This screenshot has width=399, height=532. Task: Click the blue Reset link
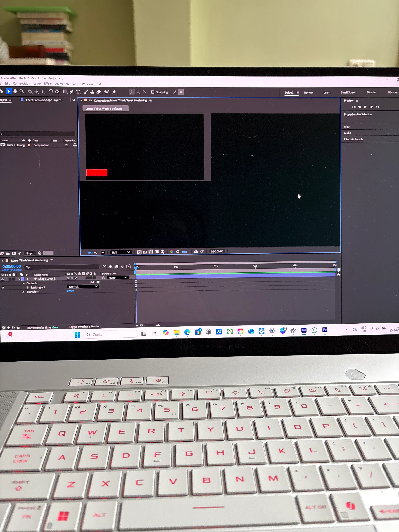click(70, 291)
